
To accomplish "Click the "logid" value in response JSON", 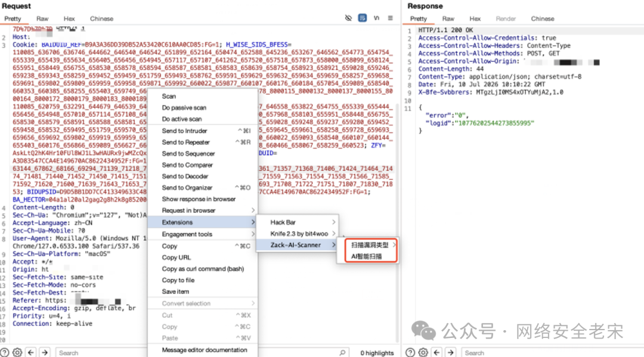I will pyautogui.click(x=496, y=123).
